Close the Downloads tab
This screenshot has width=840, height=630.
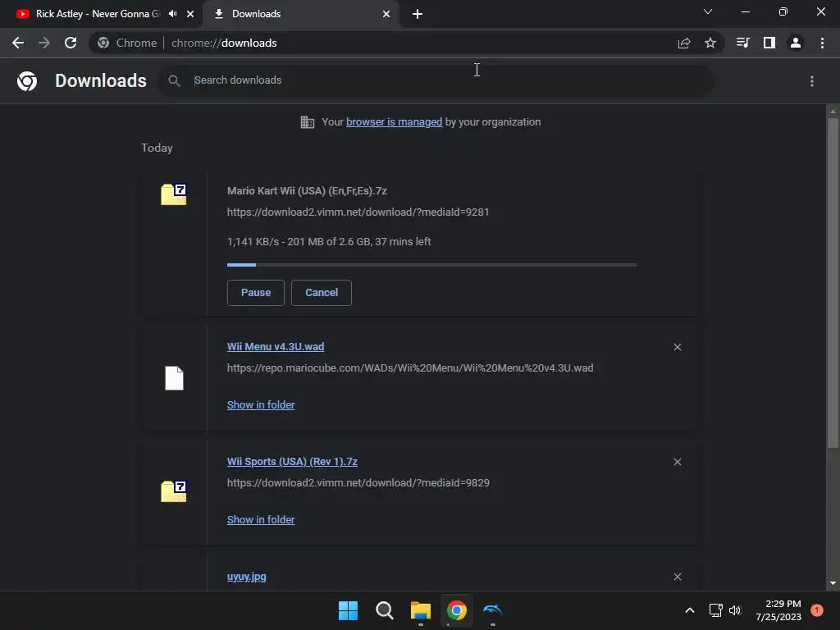386,14
